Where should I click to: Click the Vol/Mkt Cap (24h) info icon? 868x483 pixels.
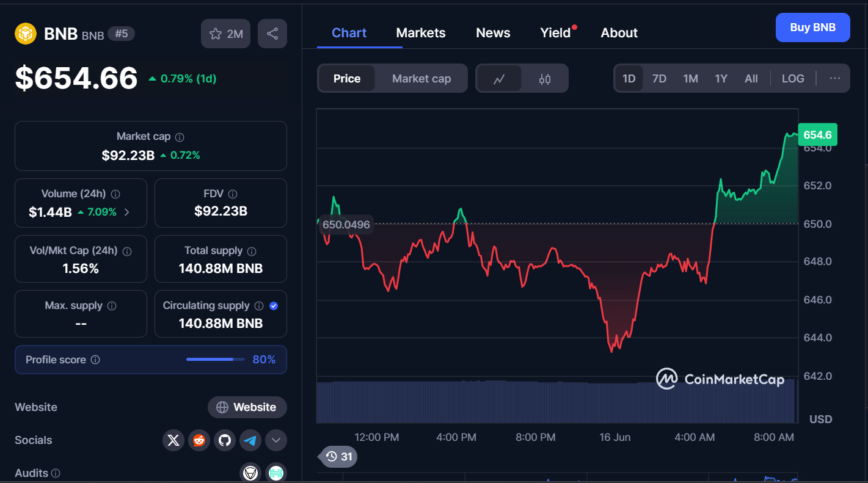click(x=128, y=251)
